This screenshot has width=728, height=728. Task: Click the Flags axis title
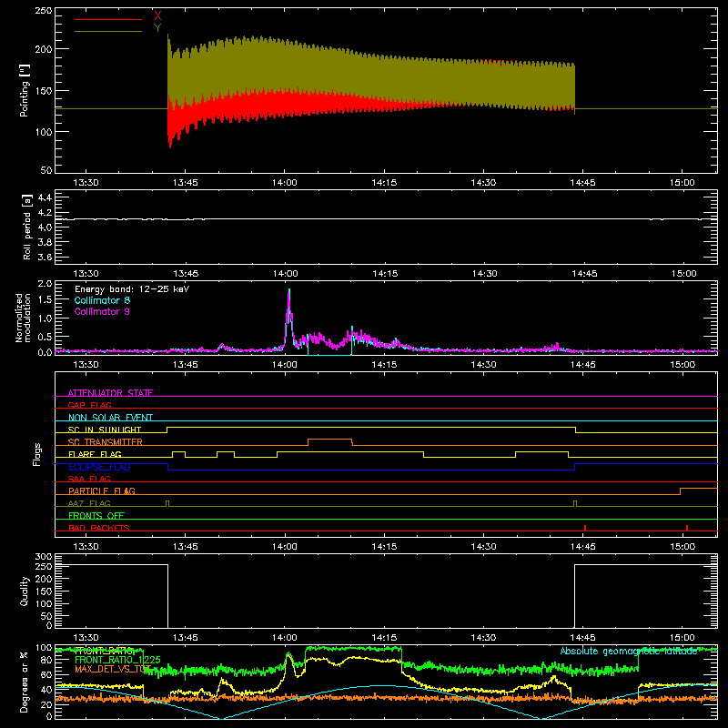36,454
